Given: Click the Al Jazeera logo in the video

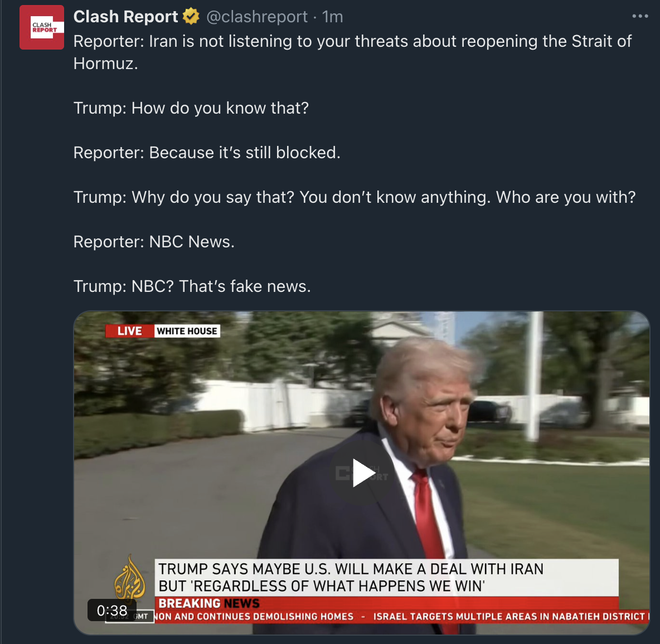Looking at the screenshot, I should point(130,578).
